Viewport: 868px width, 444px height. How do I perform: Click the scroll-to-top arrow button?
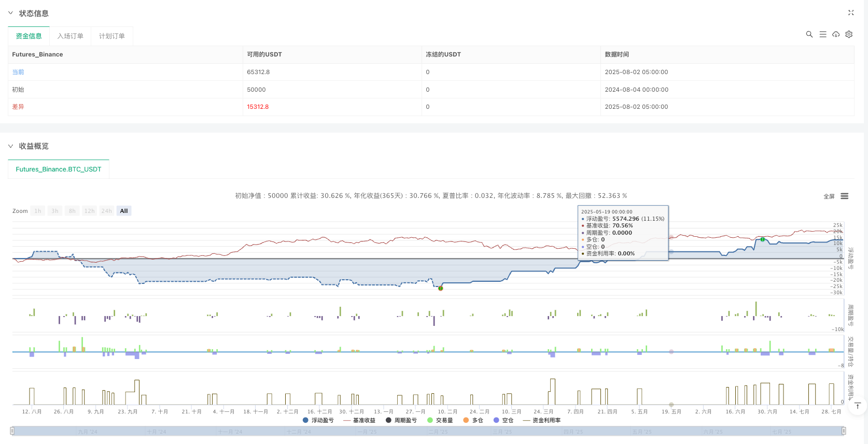[x=858, y=406]
